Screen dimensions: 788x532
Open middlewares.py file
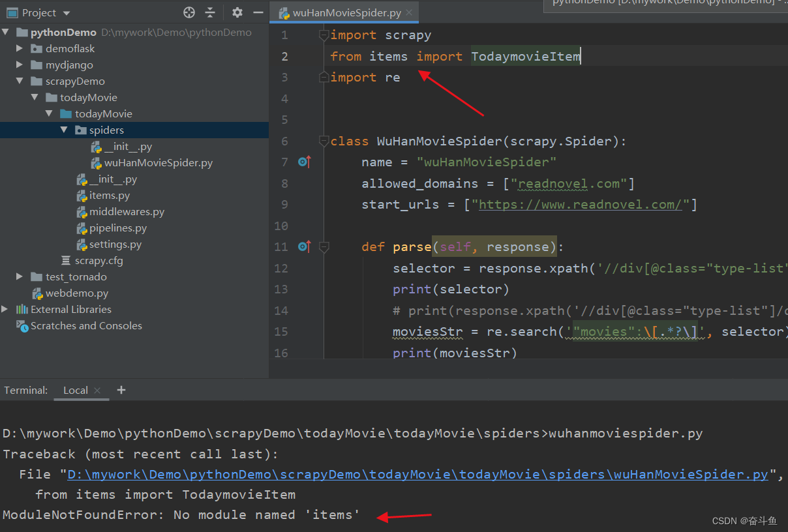(x=127, y=212)
